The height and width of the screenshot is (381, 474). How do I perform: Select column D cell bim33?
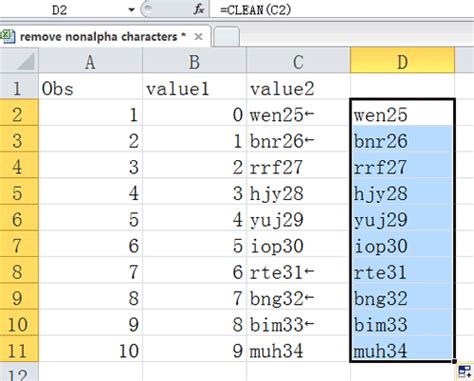tap(402, 323)
